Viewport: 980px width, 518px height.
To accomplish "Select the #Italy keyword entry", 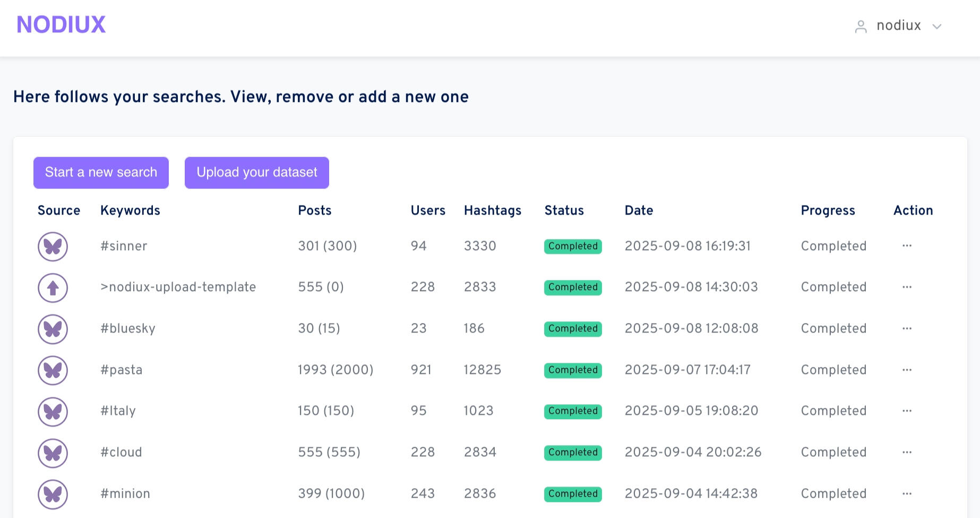I will (x=118, y=411).
